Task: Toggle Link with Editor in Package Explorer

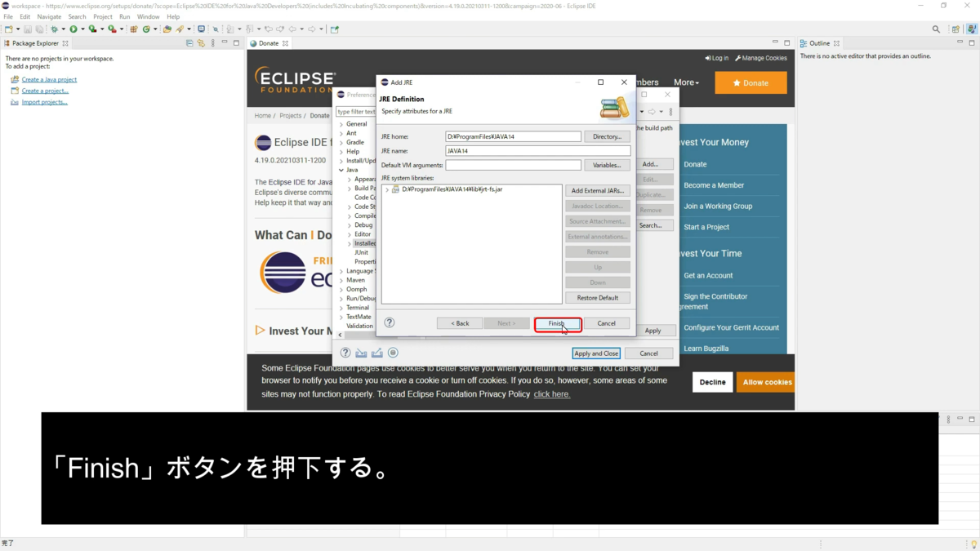Action: (x=201, y=43)
